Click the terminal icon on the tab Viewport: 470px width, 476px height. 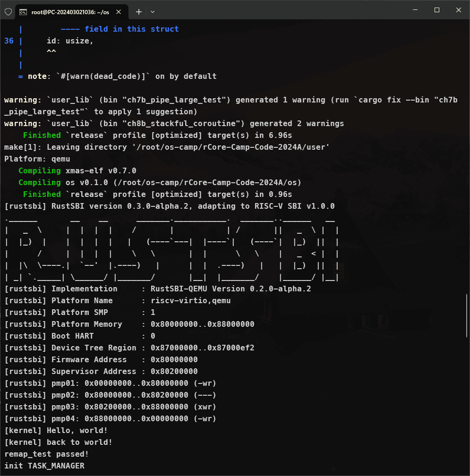pos(22,12)
